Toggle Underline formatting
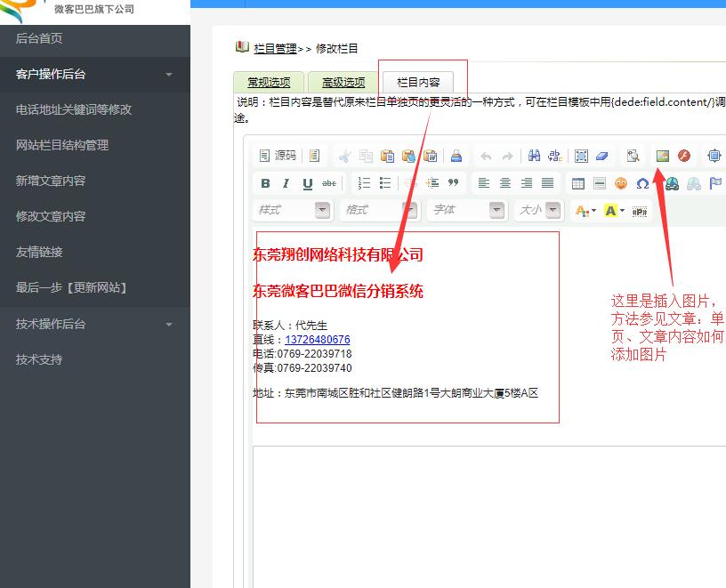Image resolution: width=726 pixels, height=588 pixels. tap(308, 183)
